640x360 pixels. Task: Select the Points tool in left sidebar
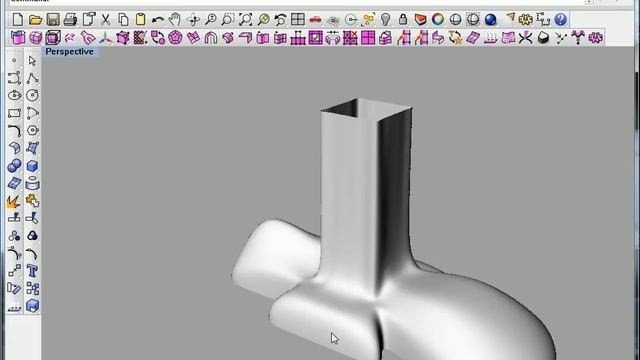tap(14, 60)
